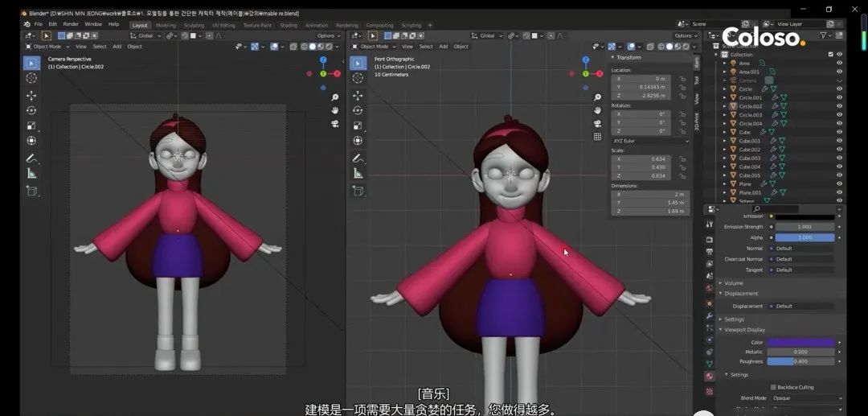Switch to Modeling workspace tab
The image size is (868, 416).
point(166,26)
